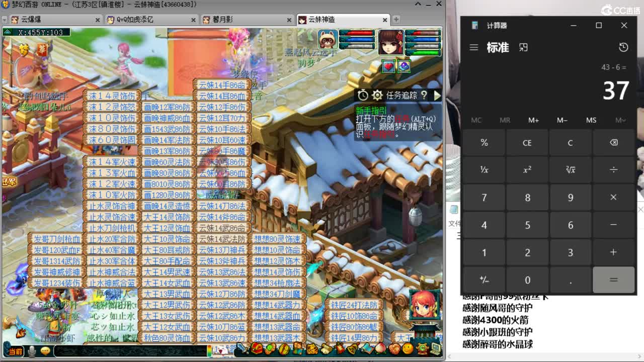Click stall sign 云妹14手86命
644x362 pixels.
point(222,85)
